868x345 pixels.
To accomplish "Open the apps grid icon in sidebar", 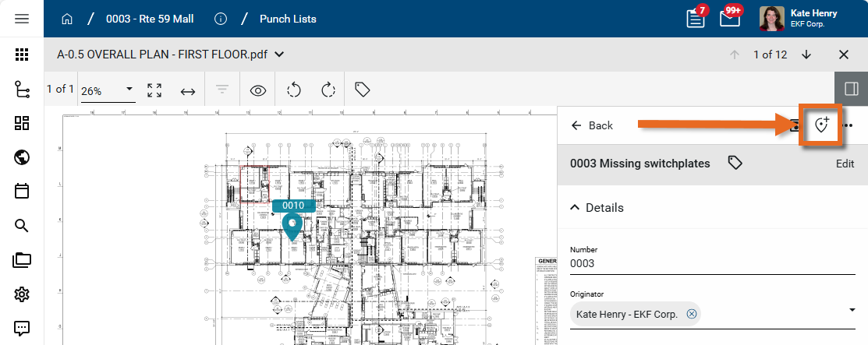I will 22,55.
